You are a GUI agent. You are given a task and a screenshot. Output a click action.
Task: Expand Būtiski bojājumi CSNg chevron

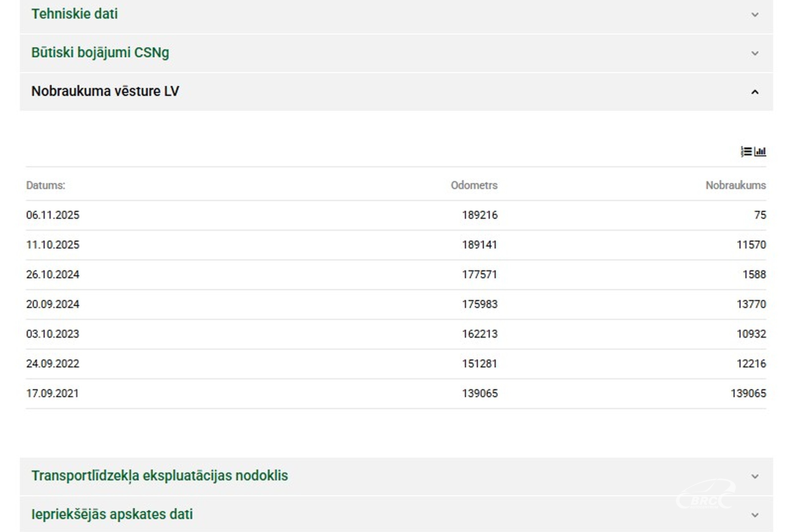pos(755,53)
